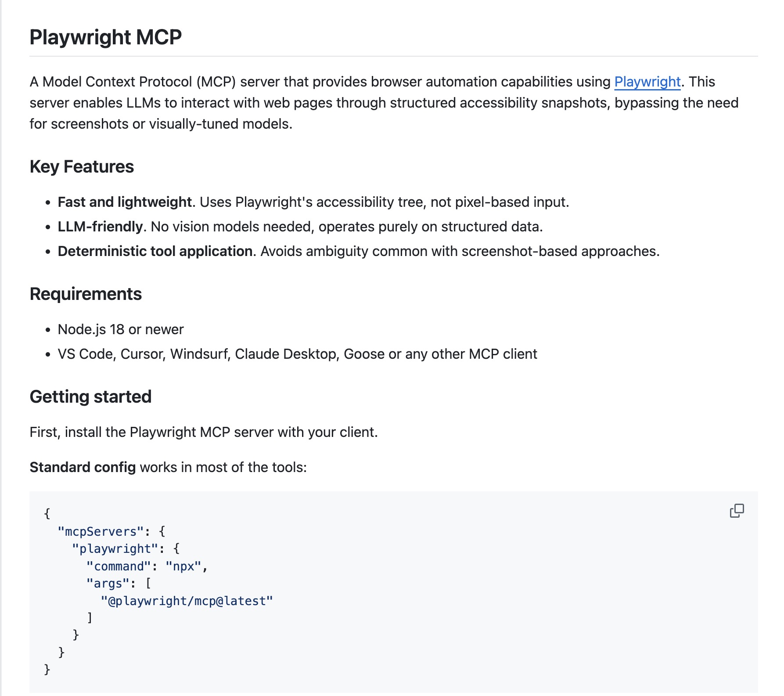Screen dimensions: 784x696
Task: Select the bold Fast and lightweight bullet text
Action: tap(124, 202)
